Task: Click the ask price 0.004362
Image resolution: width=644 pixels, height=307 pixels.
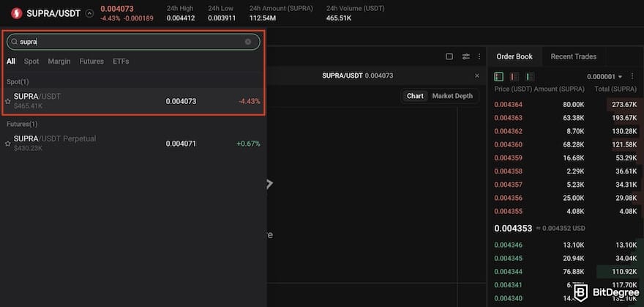Action: [508, 131]
